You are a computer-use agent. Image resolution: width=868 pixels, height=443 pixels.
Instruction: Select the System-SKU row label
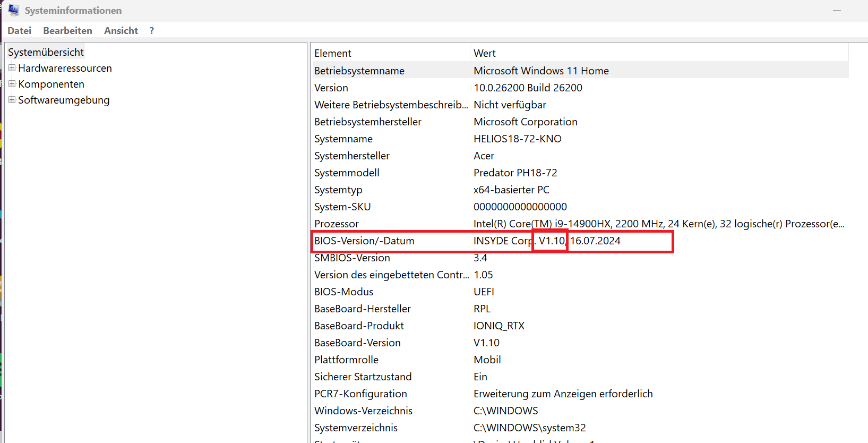[342, 207]
